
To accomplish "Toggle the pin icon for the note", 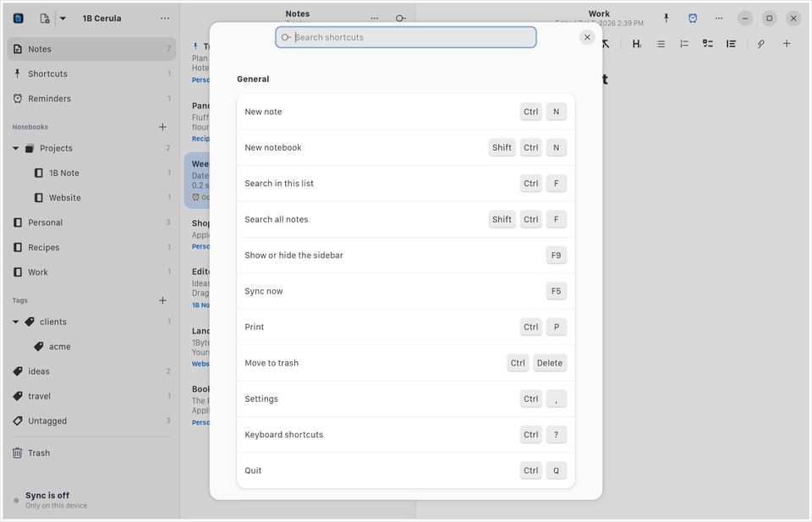I will coord(666,18).
